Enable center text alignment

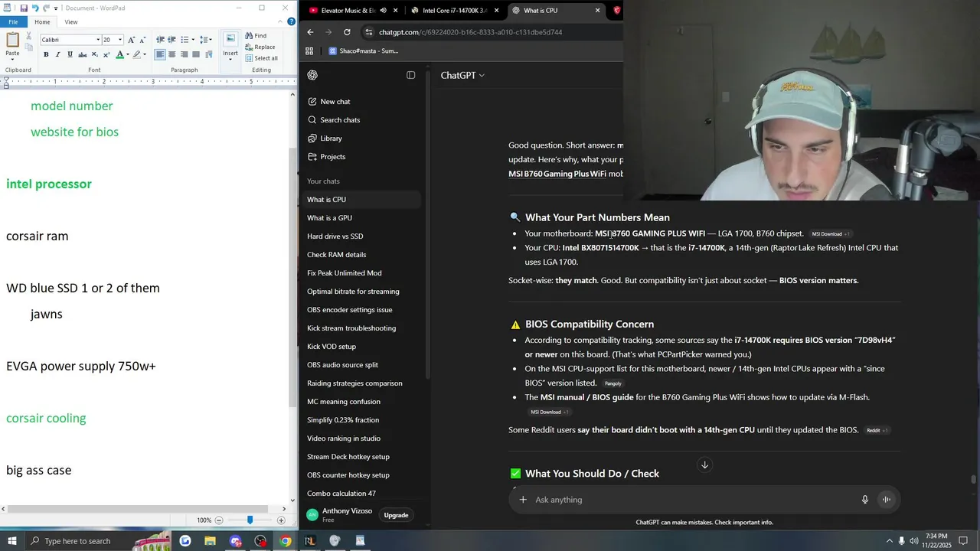(172, 54)
